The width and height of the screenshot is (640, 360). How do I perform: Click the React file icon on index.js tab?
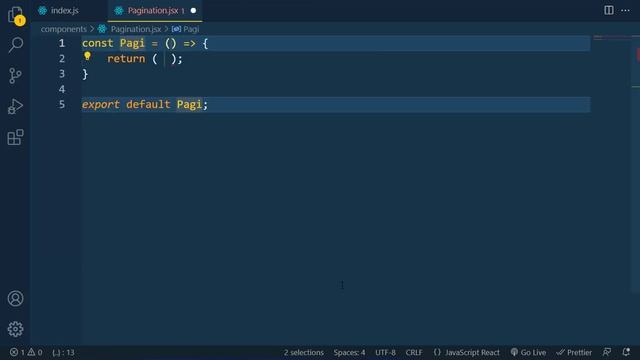point(42,11)
